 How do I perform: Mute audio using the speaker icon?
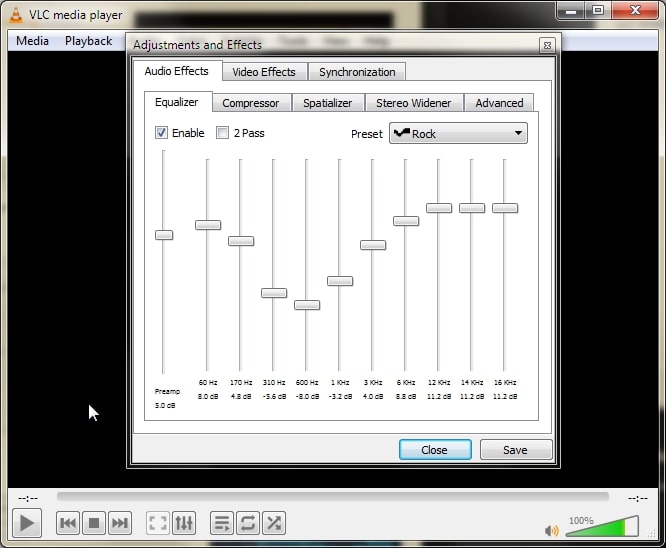coord(551,531)
